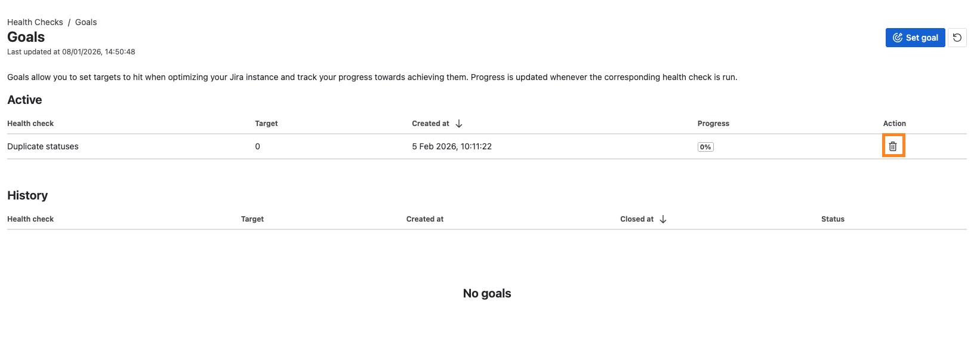This screenshot has height=353, width=980.
Task: Click the Action column header
Action: click(894, 123)
